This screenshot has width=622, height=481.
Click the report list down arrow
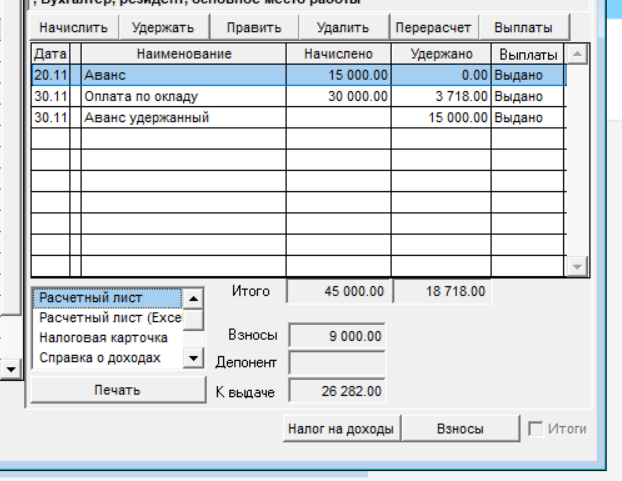click(193, 358)
